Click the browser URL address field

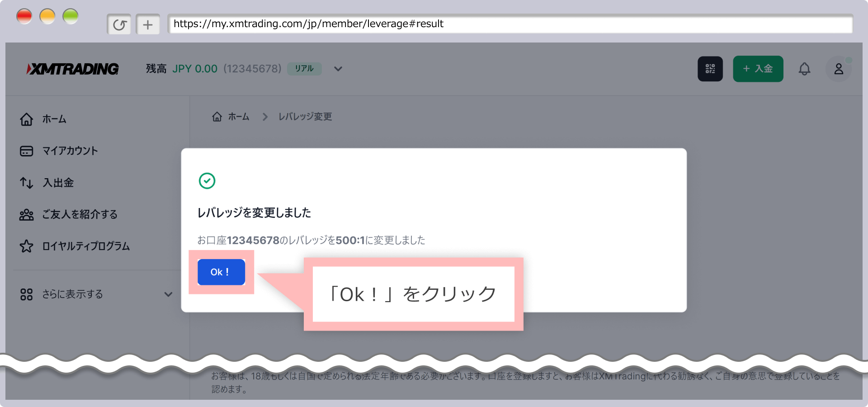510,24
